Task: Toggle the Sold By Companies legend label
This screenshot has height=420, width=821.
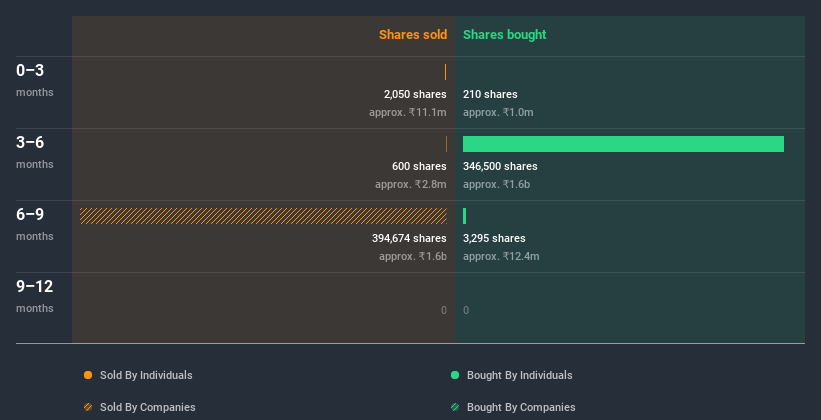Action: pos(148,407)
